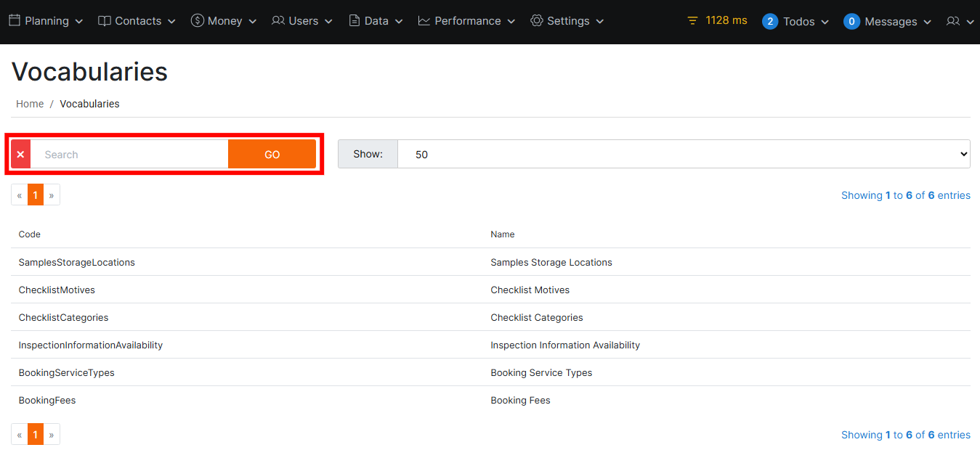
Task: Click inside the Search input field
Action: 129,155
